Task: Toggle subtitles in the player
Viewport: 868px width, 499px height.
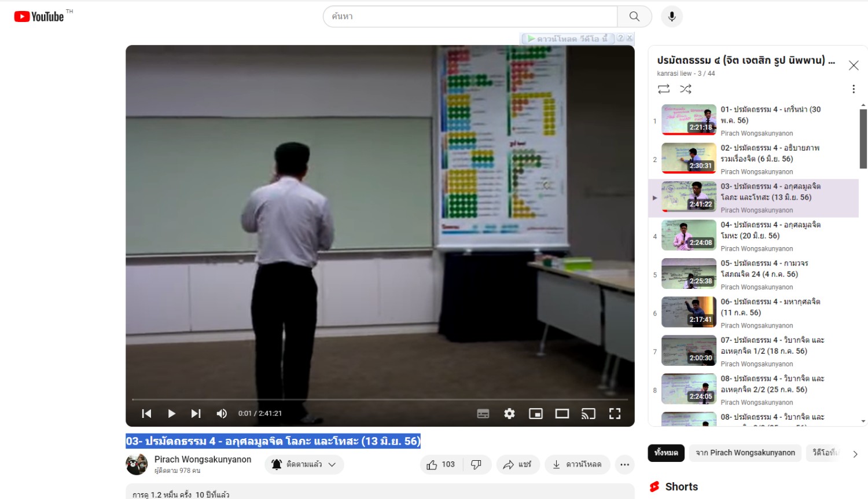Action: click(483, 413)
